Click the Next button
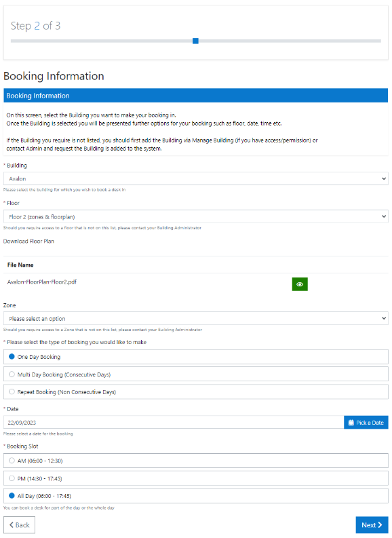392x538 pixels. [372, 524]
